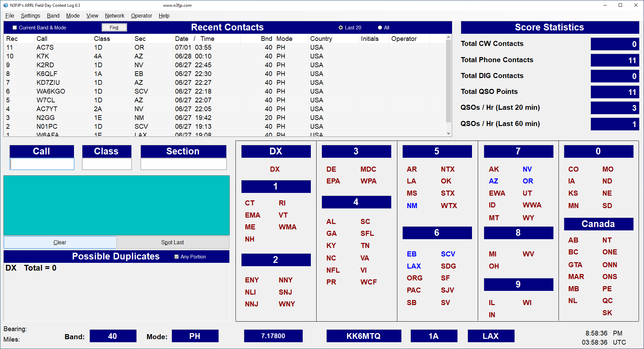Image resolution: width=644 pixels, height=349 pixels.
Task: Click the teal status display panel
Action: [117, 205]
